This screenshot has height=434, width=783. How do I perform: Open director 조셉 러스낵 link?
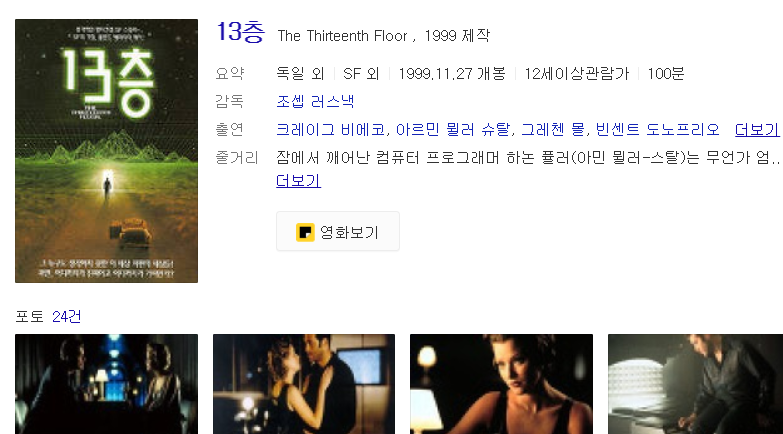[x=315, y=101]
